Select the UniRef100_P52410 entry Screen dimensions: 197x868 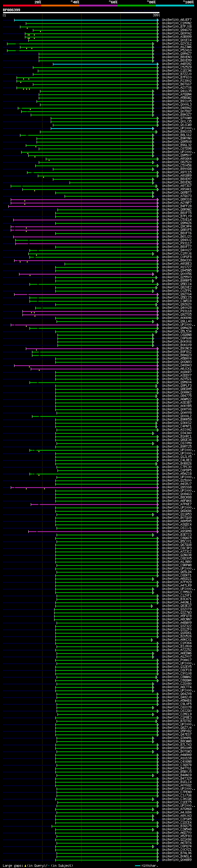176,50
